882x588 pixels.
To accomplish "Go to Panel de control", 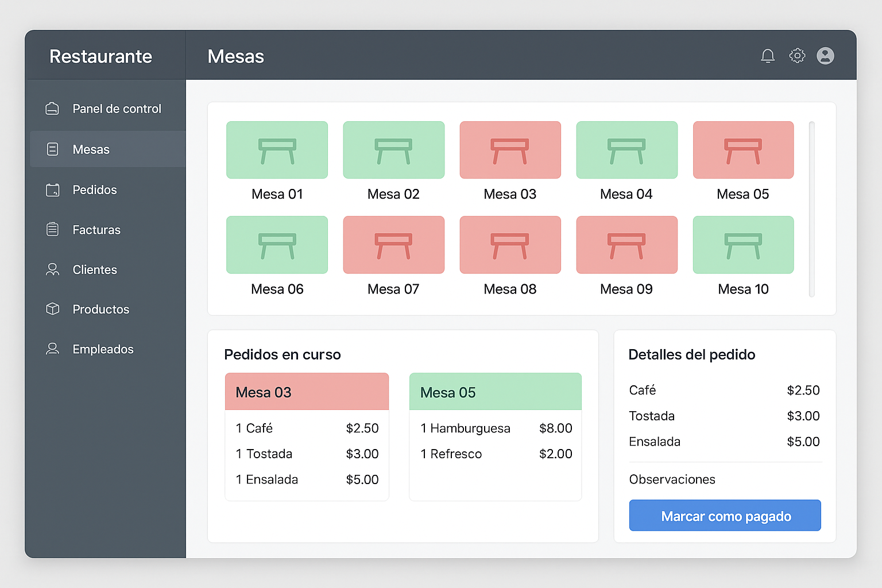I will [108, 109].
